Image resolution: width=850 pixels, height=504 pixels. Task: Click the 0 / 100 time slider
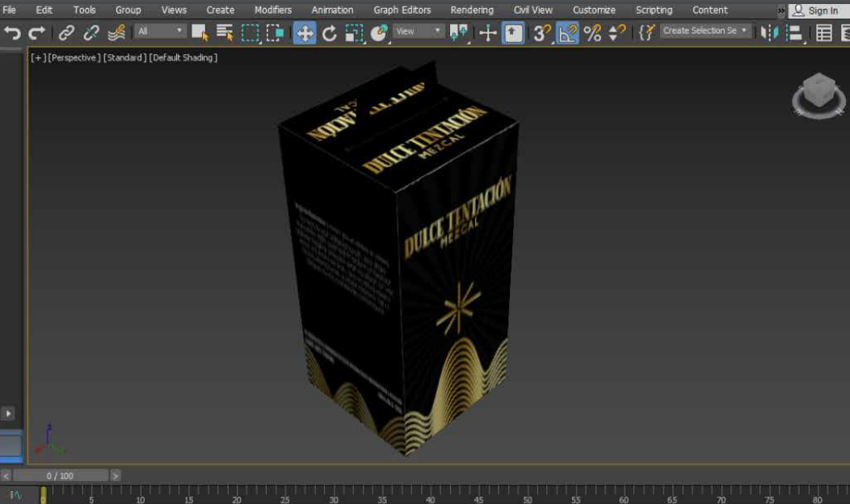[x=61, y=476]
